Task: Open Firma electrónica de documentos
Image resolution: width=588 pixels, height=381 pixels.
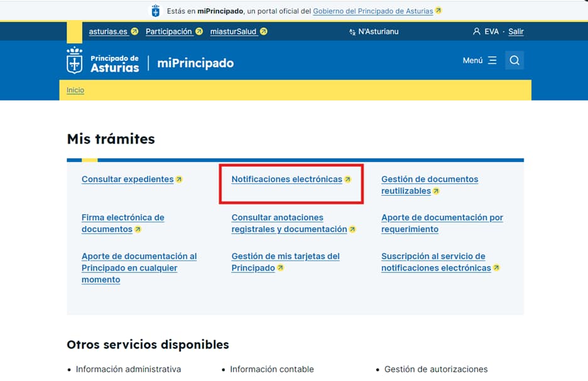Action: (122, 223)
